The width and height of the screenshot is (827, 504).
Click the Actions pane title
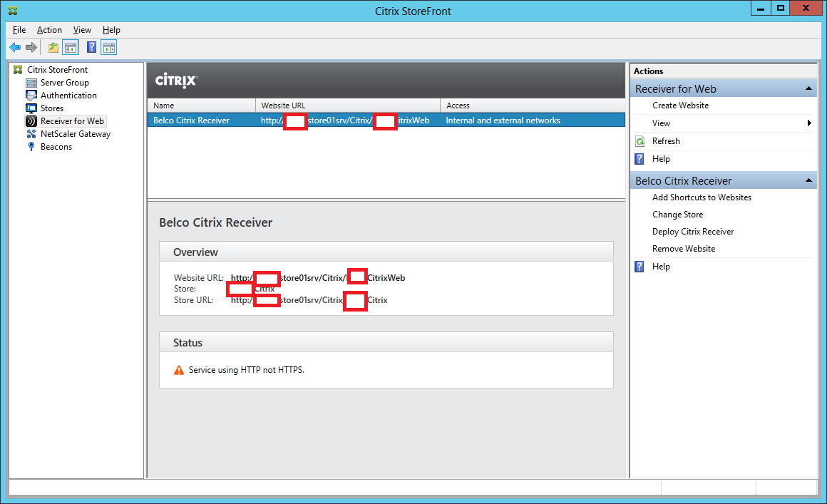(648, 71)
